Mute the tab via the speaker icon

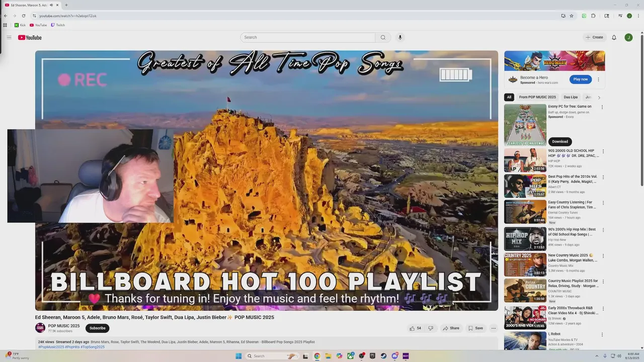point(51,5)
